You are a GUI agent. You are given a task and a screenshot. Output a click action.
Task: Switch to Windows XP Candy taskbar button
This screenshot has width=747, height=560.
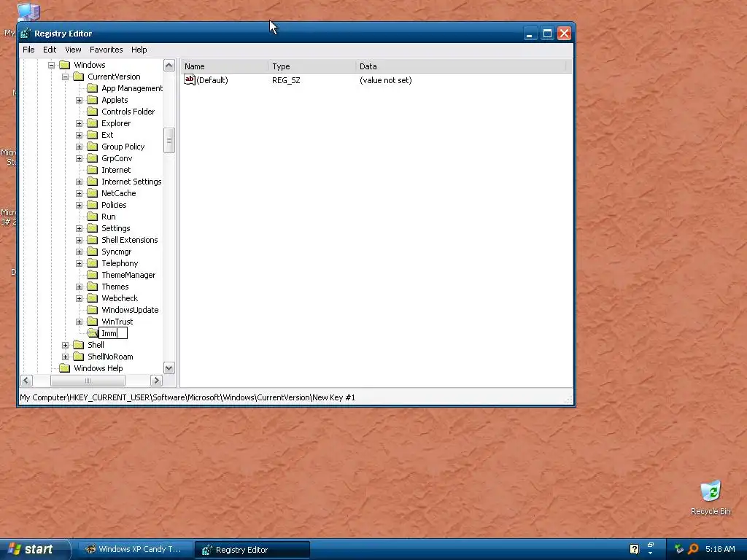point(134,550)
